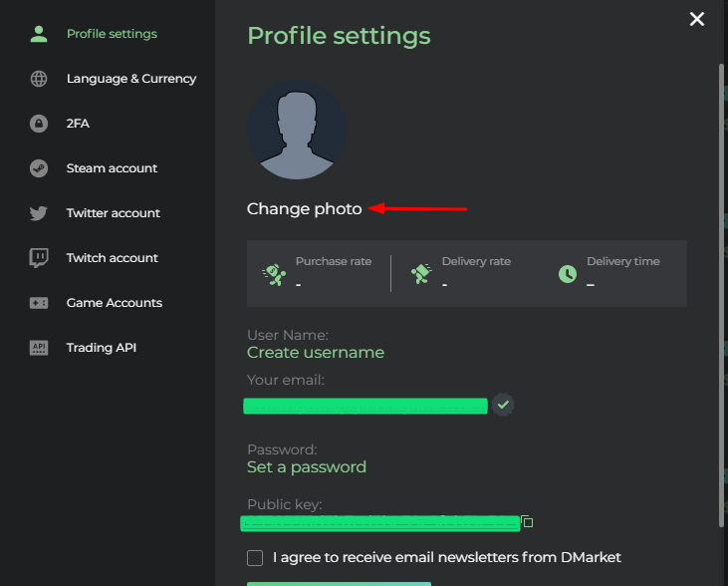Tick the DMarket email newsletters checkbox
Image resolution: width=728 pixels, height=586 pixels.
pos(255,558)
